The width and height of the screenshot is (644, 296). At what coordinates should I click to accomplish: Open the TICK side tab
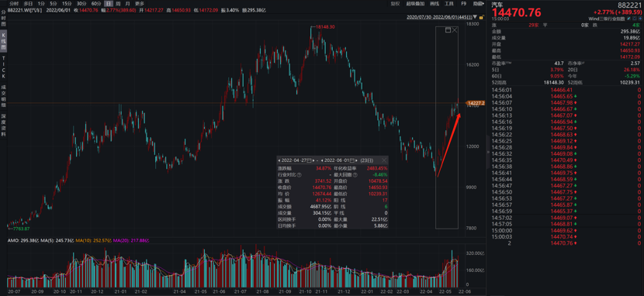pos(3,67)
